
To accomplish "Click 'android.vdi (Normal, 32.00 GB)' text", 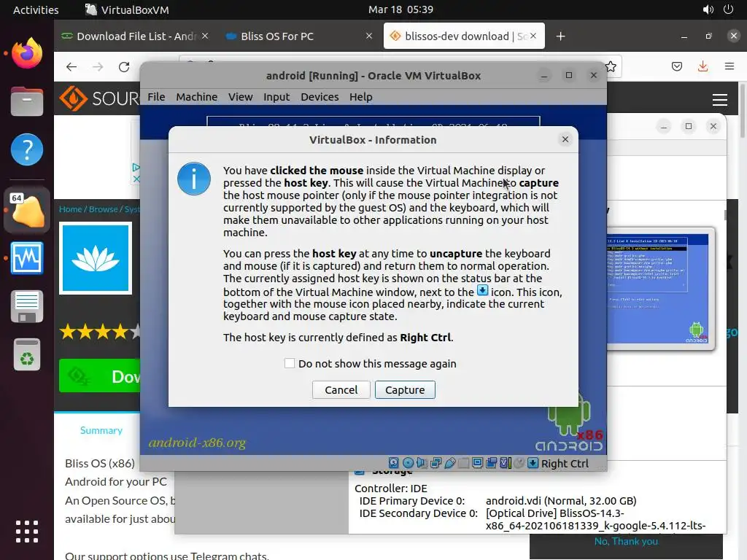I will point(561,500).
